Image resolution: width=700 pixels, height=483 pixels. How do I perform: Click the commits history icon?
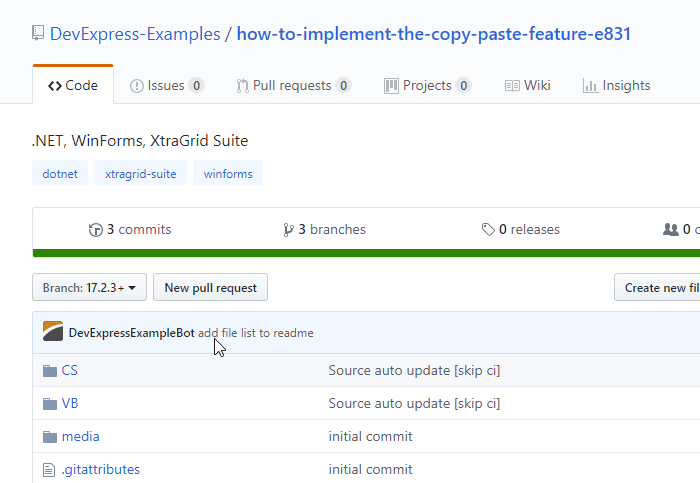pos(96,230)
